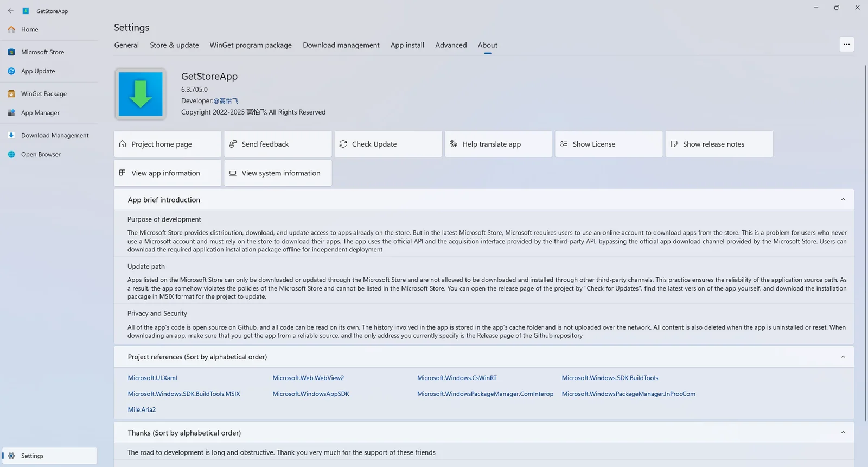
Task: Click the WinGet Package icon
Action: coord(11,94)
